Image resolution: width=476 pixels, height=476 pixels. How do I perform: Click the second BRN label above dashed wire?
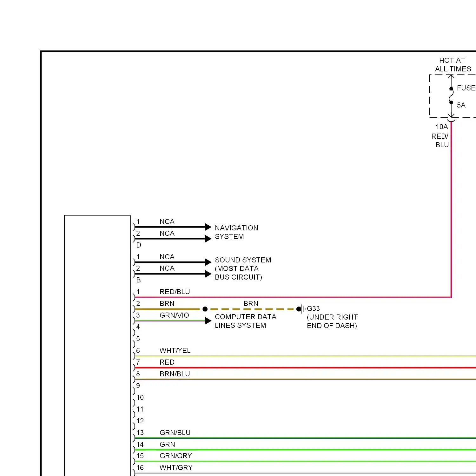pyautogui.click(x=251, y=303)
